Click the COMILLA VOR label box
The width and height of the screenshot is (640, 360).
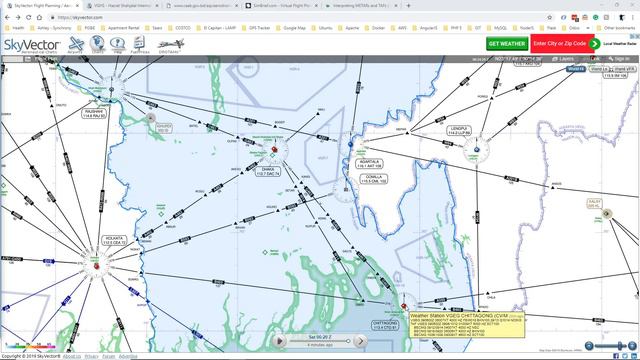(x=373, y=179)
